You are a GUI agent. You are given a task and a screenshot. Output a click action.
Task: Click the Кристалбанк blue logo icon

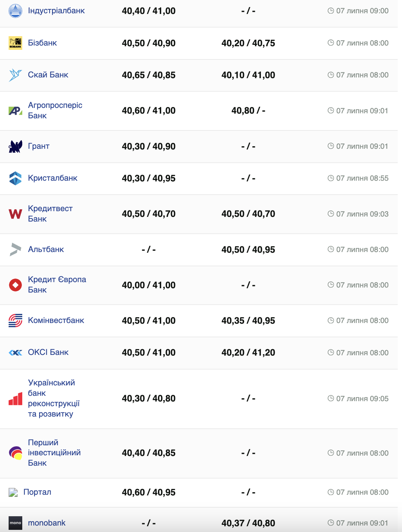tap(15, 178)
